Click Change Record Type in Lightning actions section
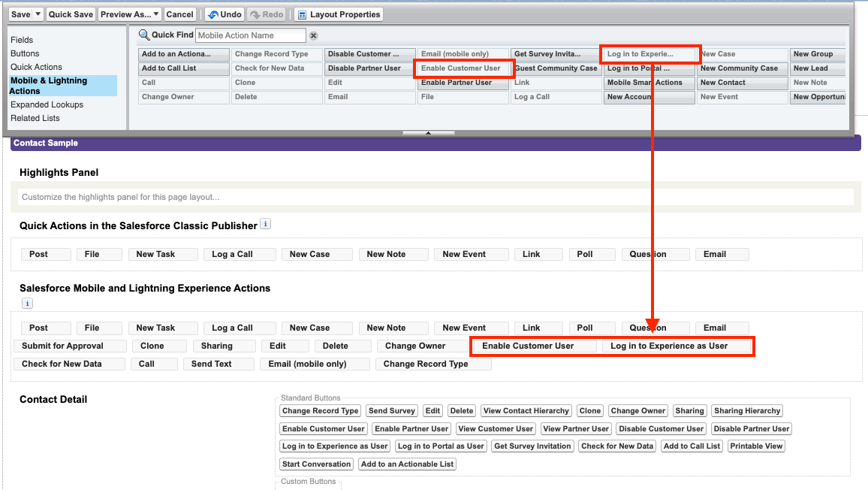Screen dimensions: 868x490 click(x=433, y=364)
